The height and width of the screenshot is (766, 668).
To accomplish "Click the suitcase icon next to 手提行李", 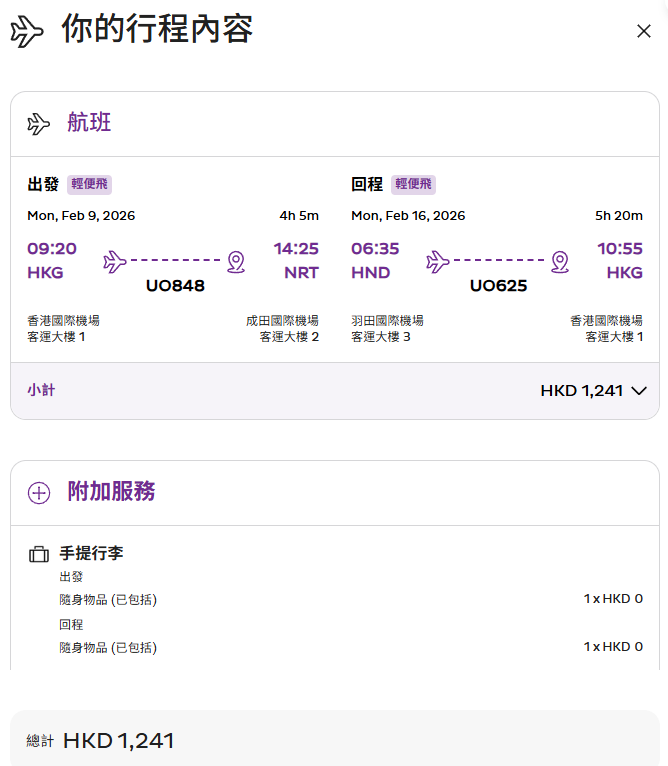I will (39, 554).
